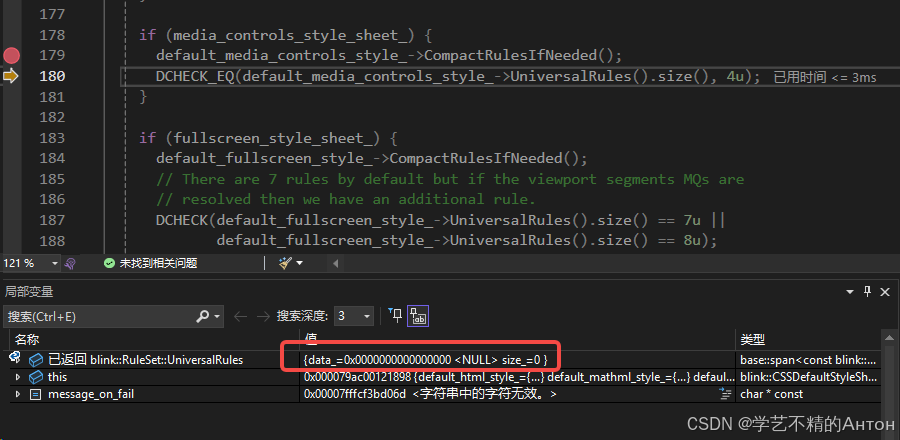
Task: Open the 121 % zoom dropdown
Action: coord(55,263)
